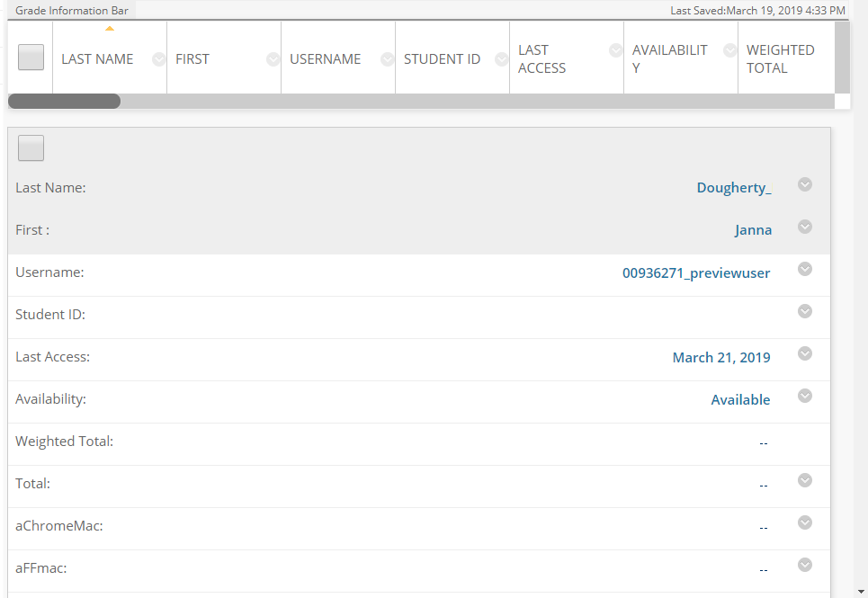The image size is (868, 598).
Task: Open the USERNAME column header dropdown
Action: pos(387,59)
